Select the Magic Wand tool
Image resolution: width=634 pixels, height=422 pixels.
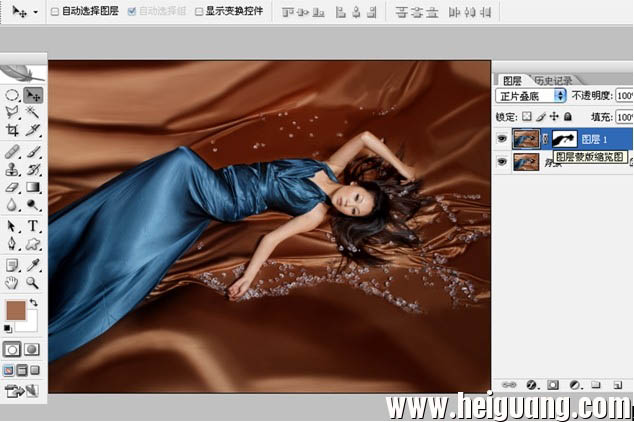tap(33, 112)
